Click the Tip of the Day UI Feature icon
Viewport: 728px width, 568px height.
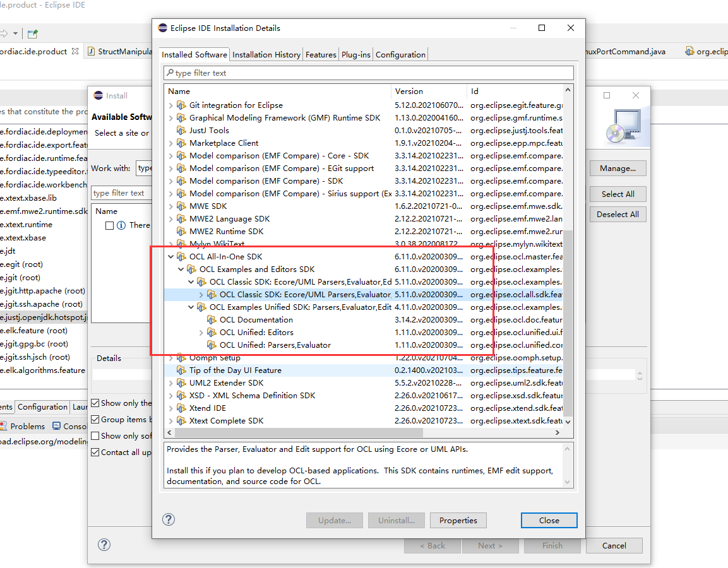182,370
